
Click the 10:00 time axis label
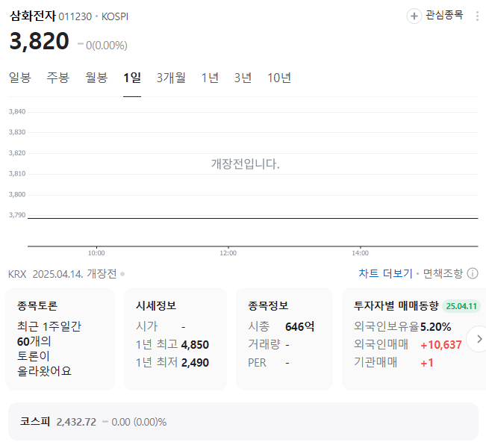pyautogui.click(x=96, y=253)
